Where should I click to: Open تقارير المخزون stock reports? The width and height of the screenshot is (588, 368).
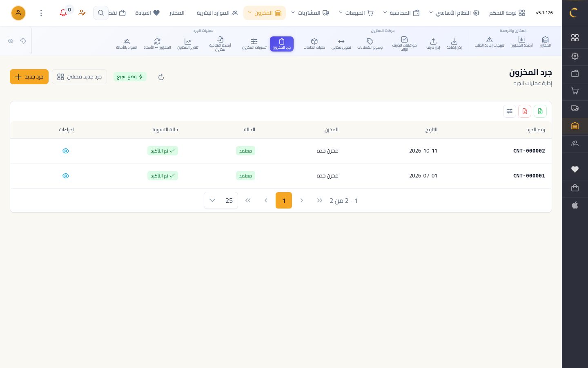[x=188, y=43]
